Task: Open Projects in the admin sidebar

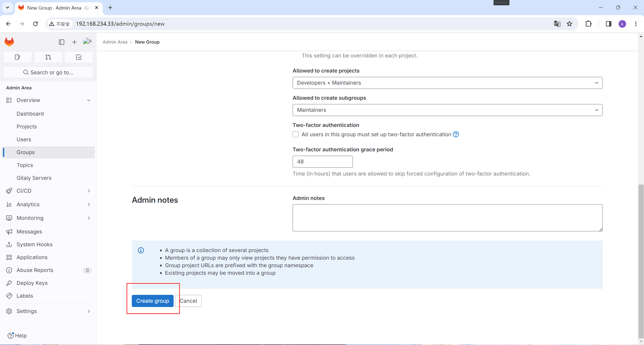Action: (x=27, y=127)
